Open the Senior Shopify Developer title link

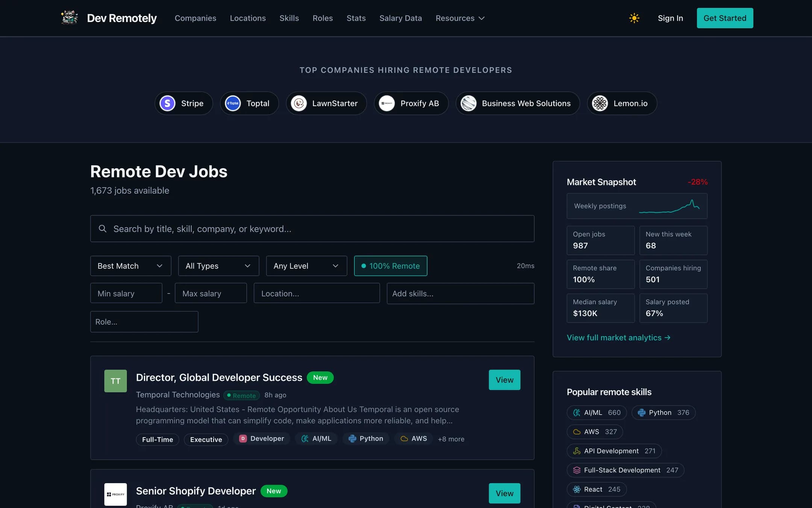(195, 491)
